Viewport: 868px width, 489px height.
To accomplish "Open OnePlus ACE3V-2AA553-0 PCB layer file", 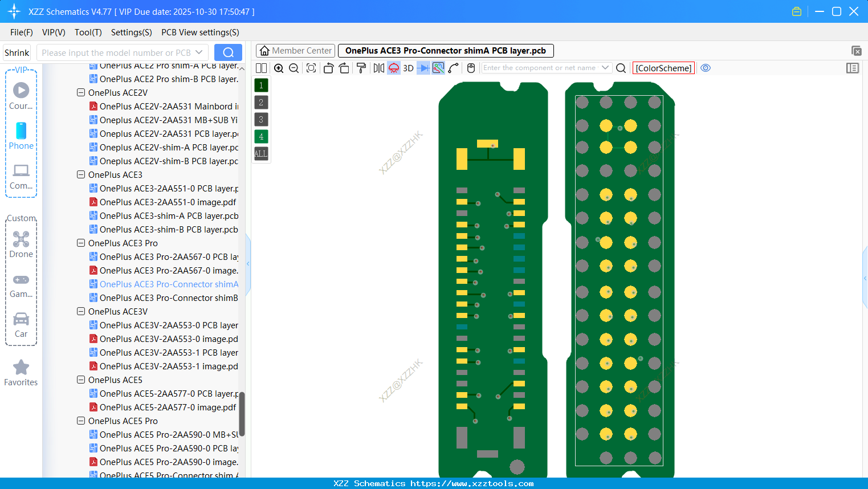I will 164,325.
